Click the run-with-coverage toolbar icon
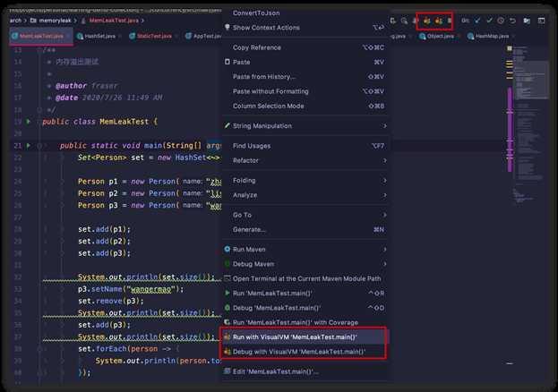 tap(393, 21)
